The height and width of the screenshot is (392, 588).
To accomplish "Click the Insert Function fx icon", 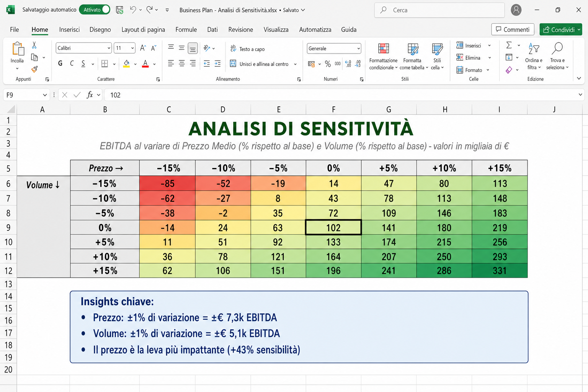I will [90, 95].
